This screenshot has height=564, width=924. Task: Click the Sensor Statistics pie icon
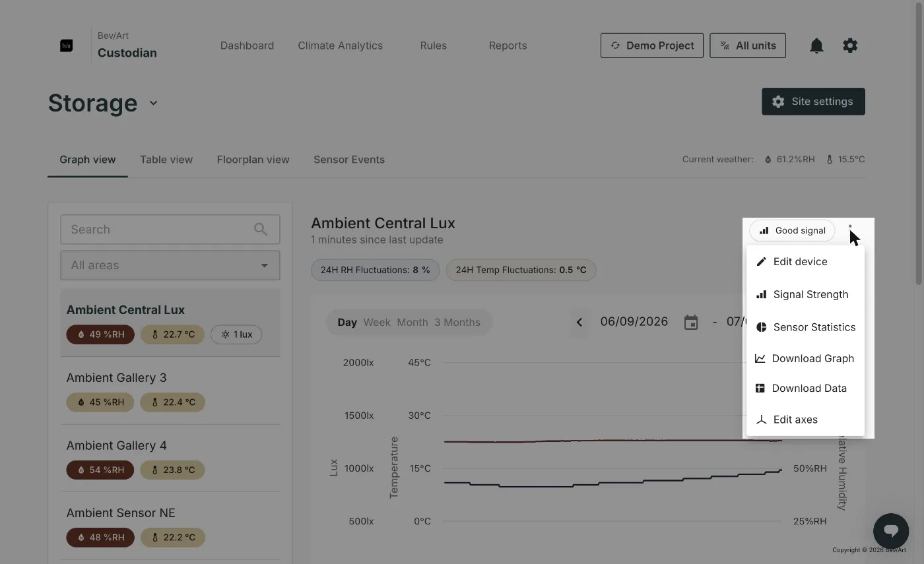(761, 327)
